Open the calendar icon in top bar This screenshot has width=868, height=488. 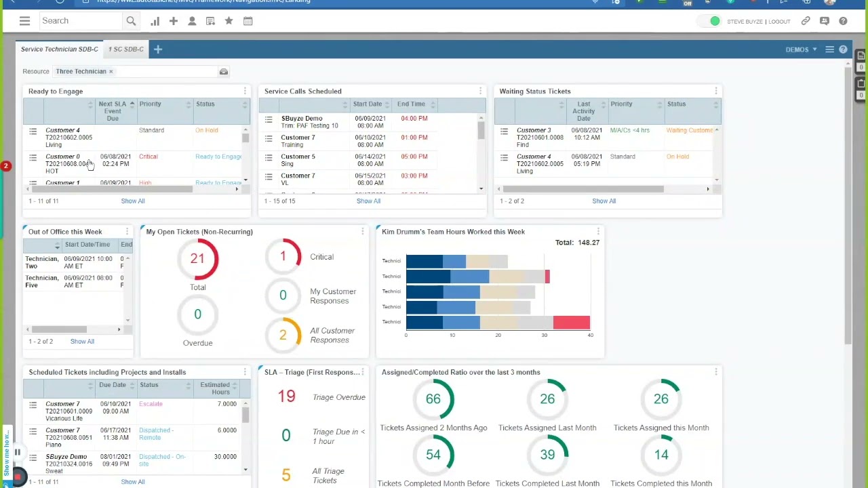point(248,21)
